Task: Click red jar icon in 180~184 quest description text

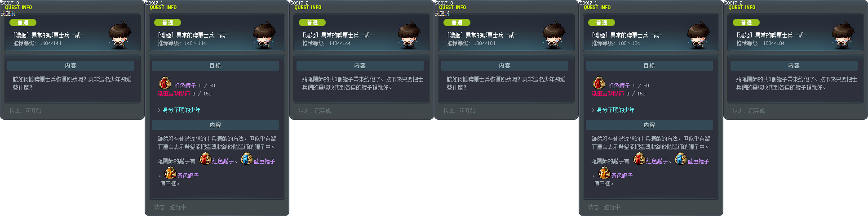Action: (x=639, y=158)
